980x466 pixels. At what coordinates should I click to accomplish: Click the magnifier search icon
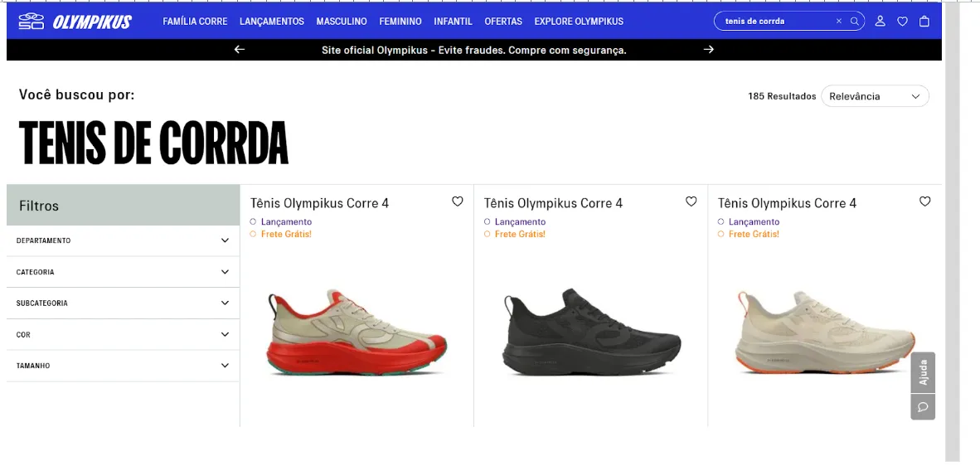(854, 22)
